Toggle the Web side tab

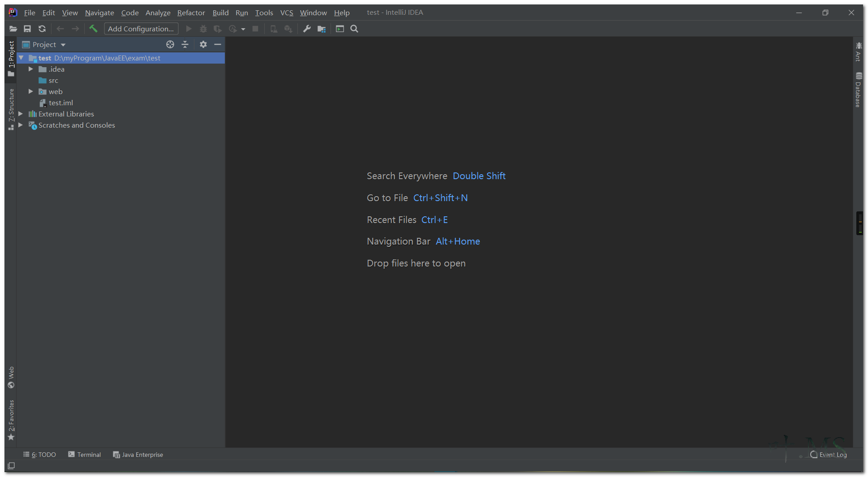[x=11, y=378]
